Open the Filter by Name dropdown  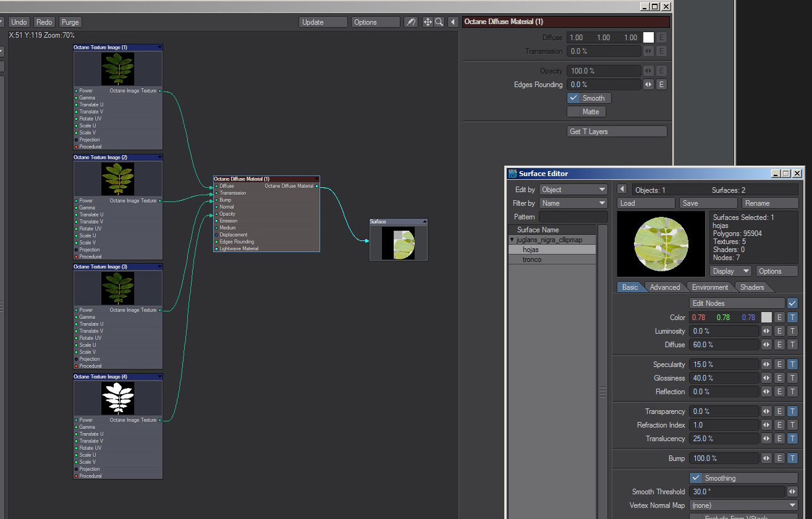573,203
